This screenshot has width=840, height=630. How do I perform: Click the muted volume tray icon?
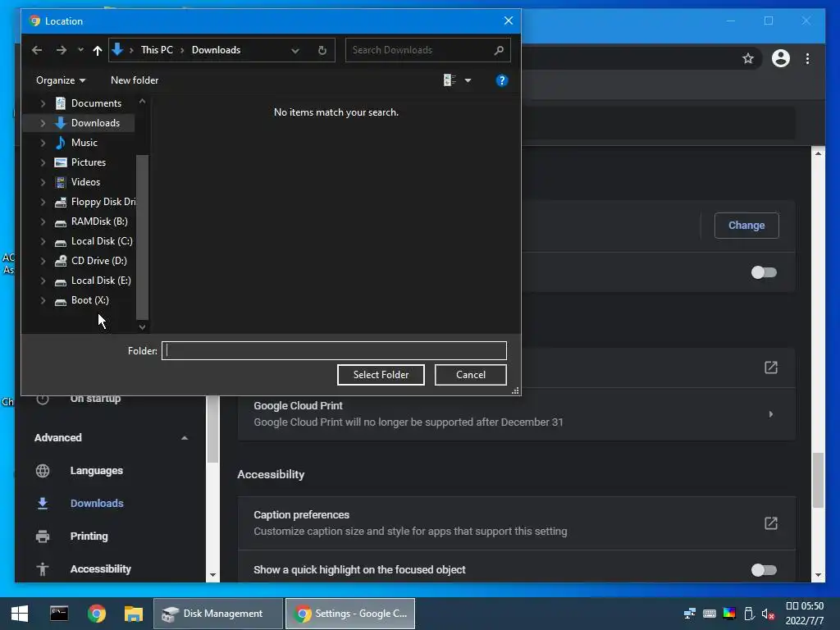click(768, 614)
